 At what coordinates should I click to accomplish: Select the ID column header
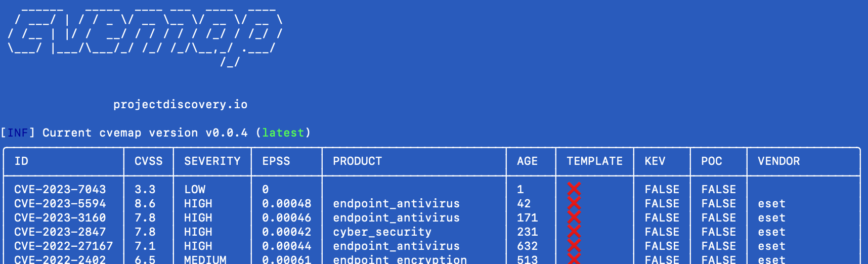coord(21,161)
